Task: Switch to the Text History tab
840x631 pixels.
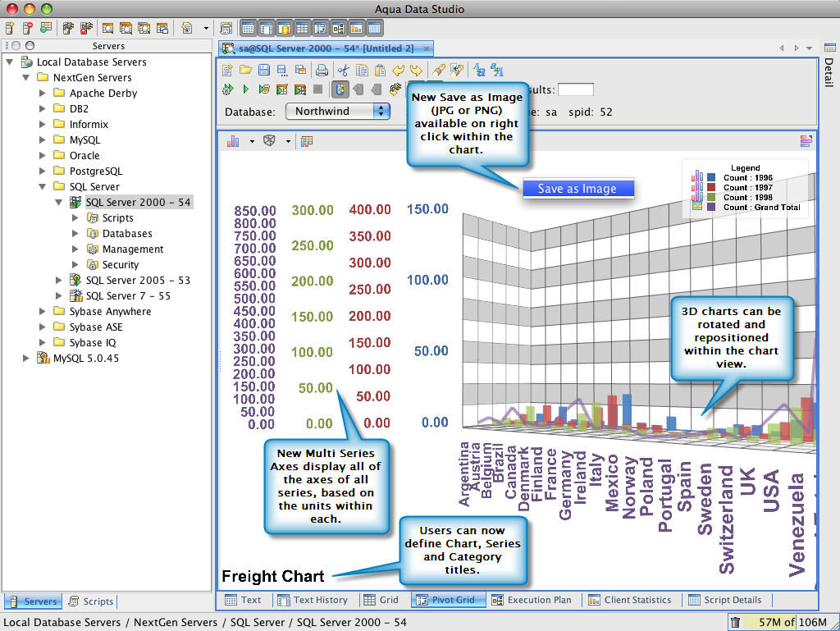Action: click(x=313, y=600)
